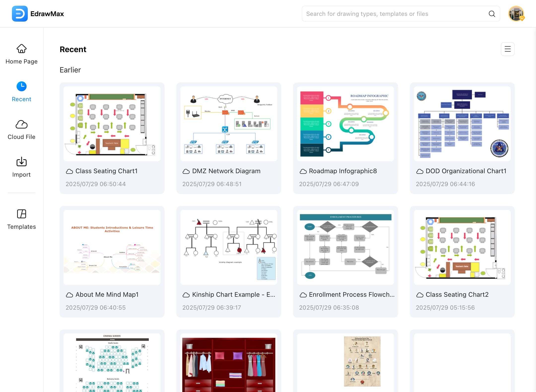Screen dimensions: 536x392
Task: Click the cloud icon beside DMZ Network Diagram
Action: click(x=186, y=171)
